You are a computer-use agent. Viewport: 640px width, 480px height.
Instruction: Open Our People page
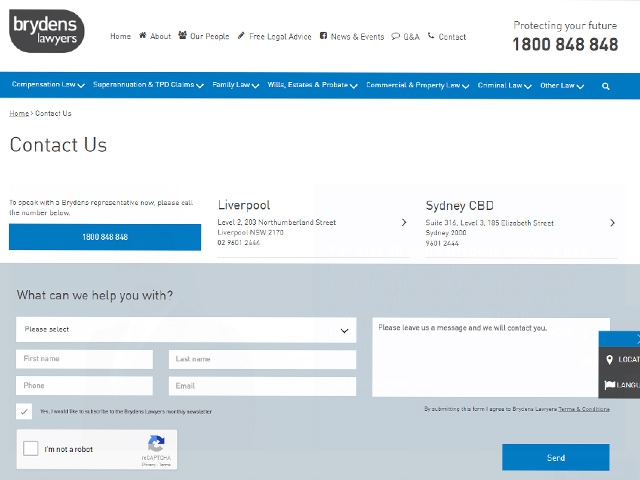tap(209, 36)
